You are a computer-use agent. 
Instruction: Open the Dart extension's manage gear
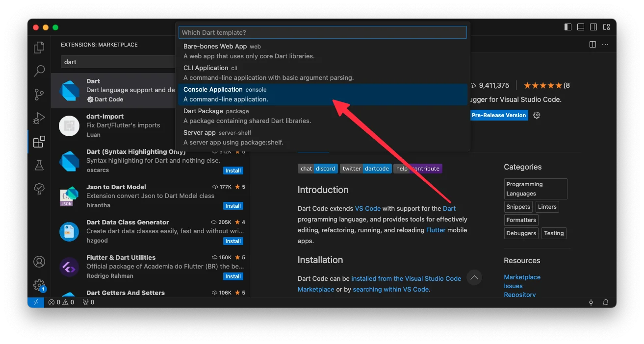pos(537,115)
